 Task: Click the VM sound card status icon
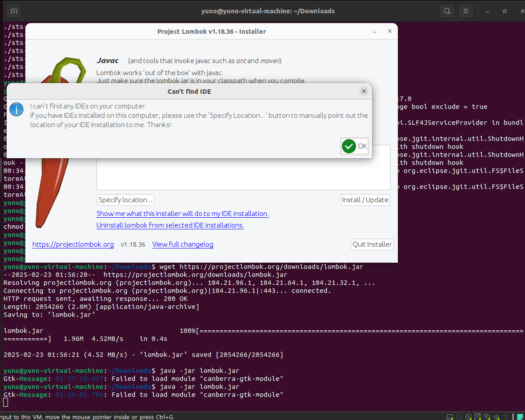coord(497,417)
